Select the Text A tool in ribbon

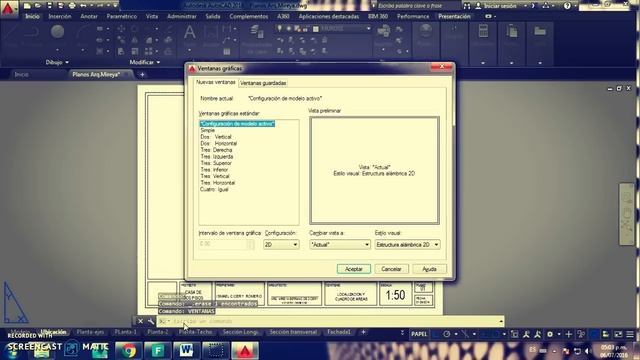pos(189,33)
